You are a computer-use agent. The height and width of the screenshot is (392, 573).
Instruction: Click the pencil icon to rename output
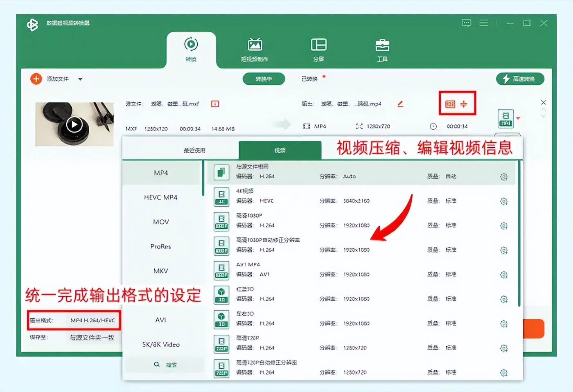(400, 104)
